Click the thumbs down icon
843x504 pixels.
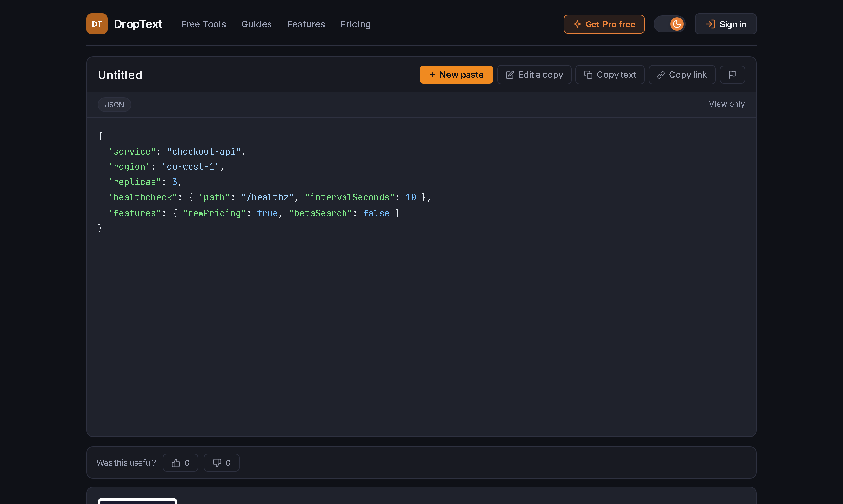point(217,463)
